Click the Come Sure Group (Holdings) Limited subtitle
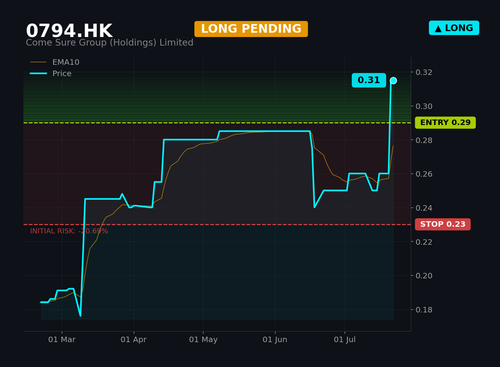 point(109,43)
